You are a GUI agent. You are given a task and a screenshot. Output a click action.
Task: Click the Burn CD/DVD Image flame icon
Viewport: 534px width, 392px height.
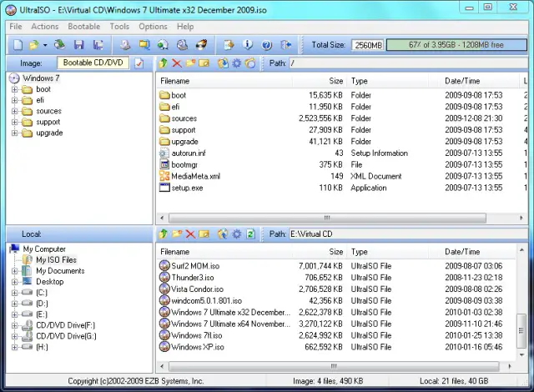[x=201, y=44]
